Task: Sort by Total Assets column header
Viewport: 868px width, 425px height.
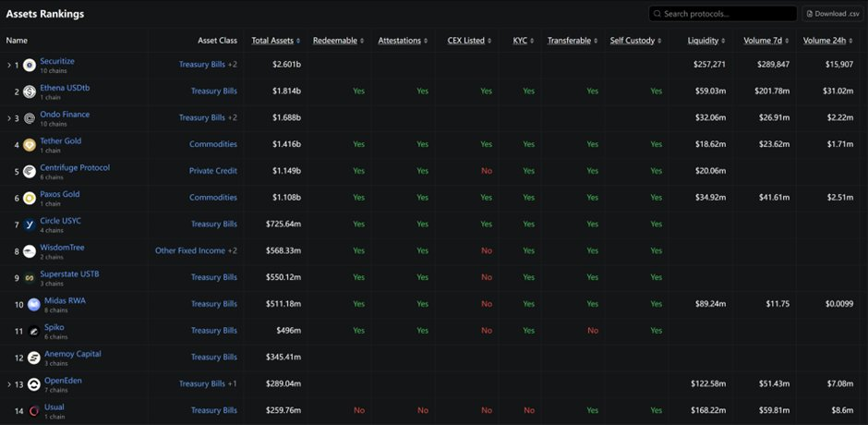Action: point(275,41)
